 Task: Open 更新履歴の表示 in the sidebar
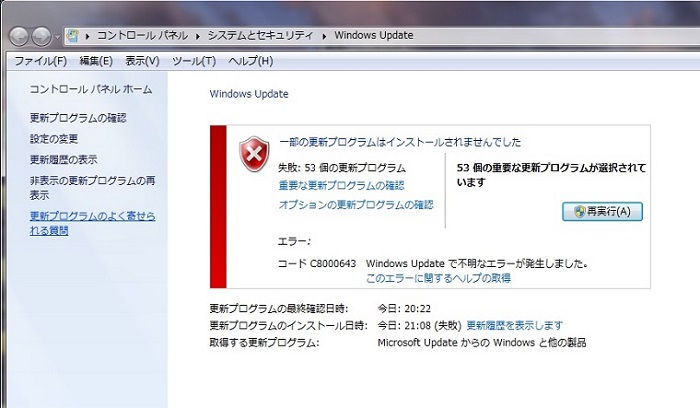(x=63, y=159)
